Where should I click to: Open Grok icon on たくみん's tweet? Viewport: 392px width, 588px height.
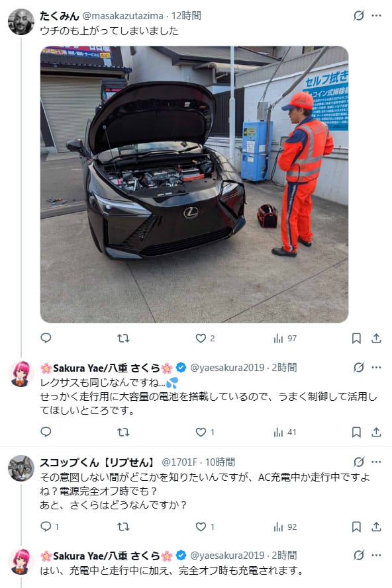[359, 15]
